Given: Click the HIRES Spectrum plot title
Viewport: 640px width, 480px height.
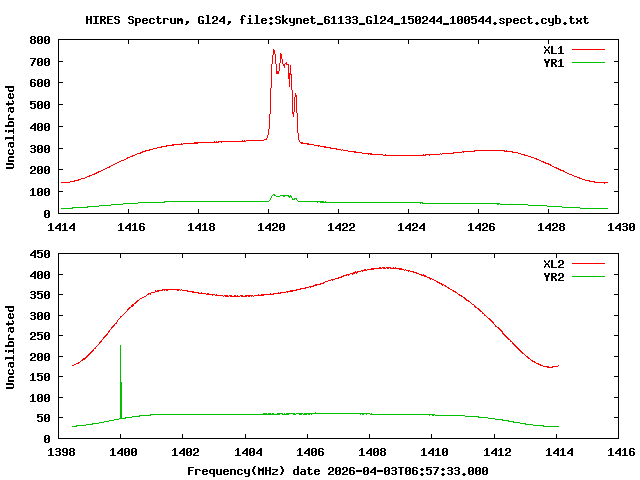Looking at the screenshot, I should click(x=337, y=20).
